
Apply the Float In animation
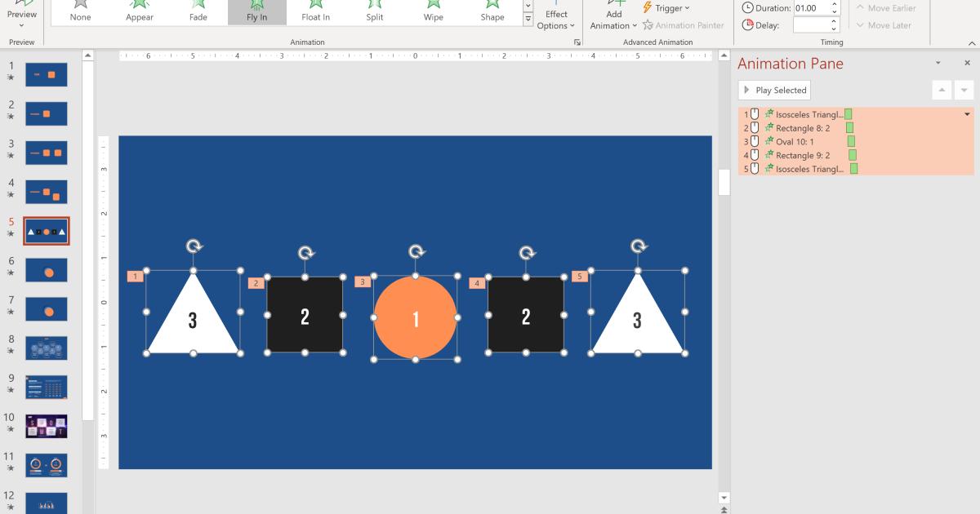pyautogui.click(x=316, y=11)
